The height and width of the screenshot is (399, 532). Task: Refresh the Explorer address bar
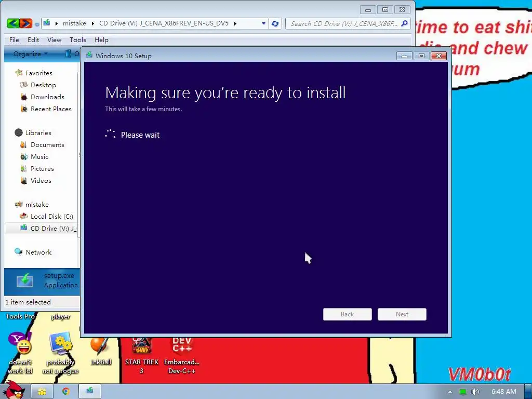pos(275,23)
